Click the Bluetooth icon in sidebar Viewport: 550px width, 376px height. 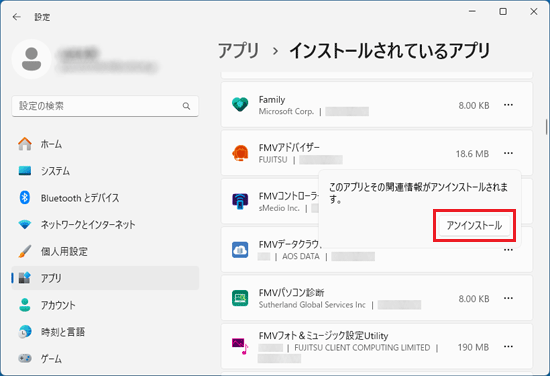(x=25, y=198)
